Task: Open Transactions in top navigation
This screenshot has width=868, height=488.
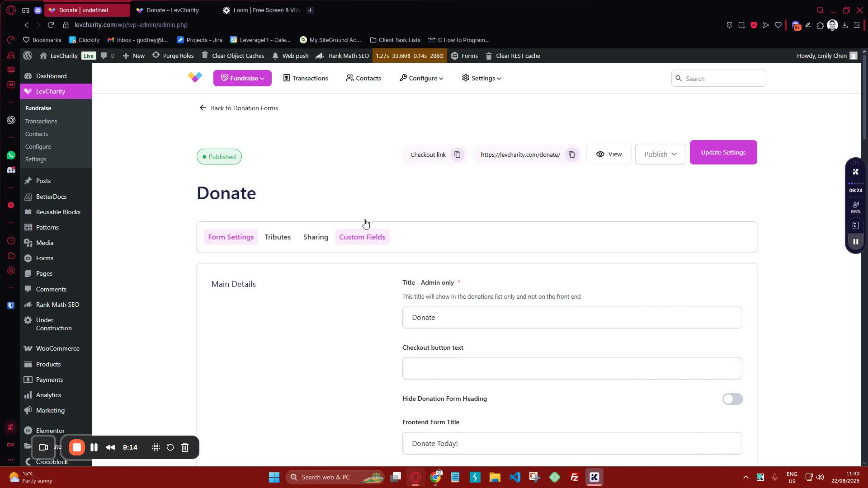Action: (x=306, y=78)
